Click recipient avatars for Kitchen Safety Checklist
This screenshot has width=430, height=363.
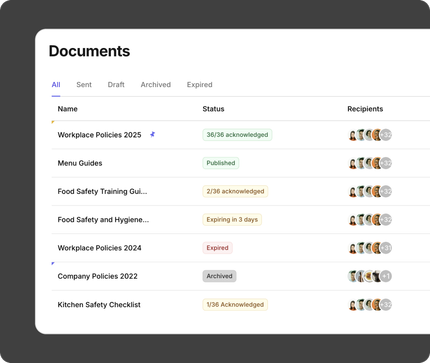click(x=370, y=305)
